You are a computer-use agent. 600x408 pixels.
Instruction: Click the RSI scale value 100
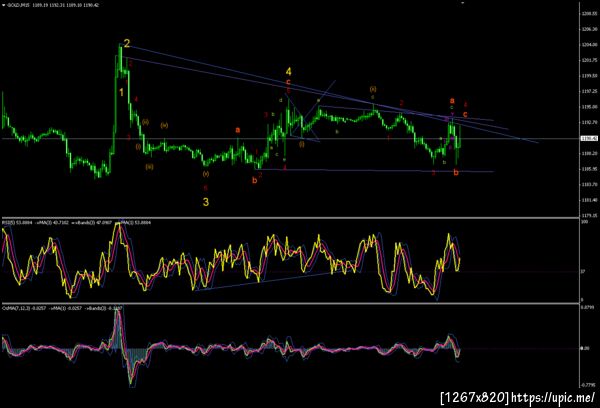(585, 222)
